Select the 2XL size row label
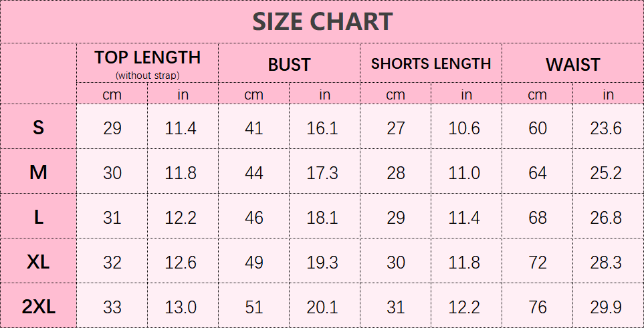Viewport: 644px width, 328px height. tap(38, 307)
